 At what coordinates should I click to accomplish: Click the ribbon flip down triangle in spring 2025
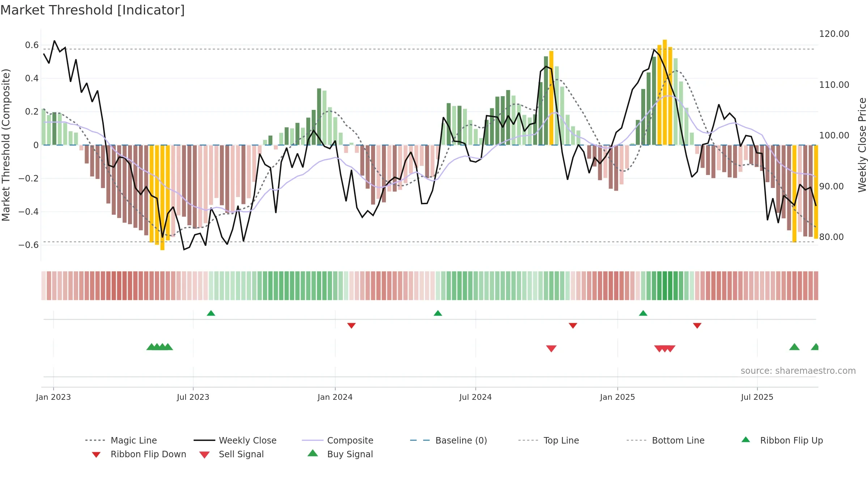pos(697,325)
